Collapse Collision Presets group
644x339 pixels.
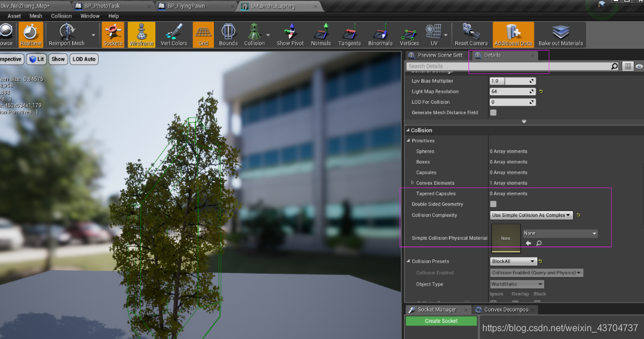click(409, 262)
